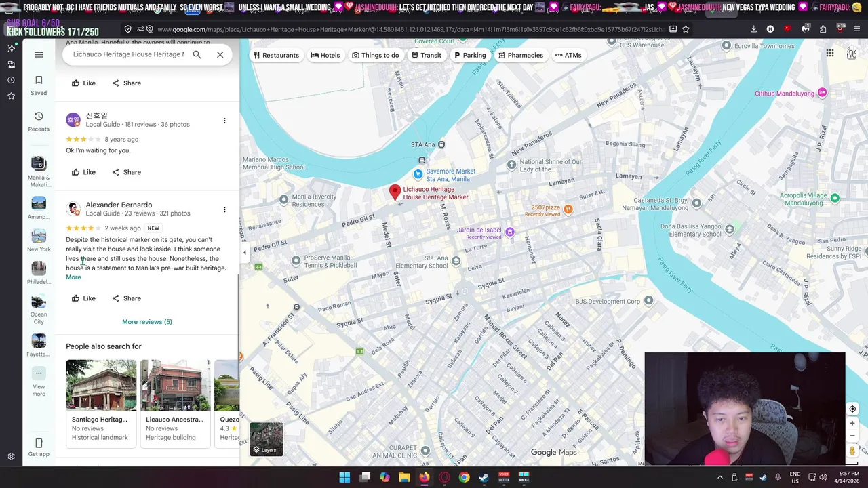The width and height of the screenshot is (868, 488).
Task: Click the ProServe Manila Tennis marker
Action: pyautogui.click(x=296, y=260)
